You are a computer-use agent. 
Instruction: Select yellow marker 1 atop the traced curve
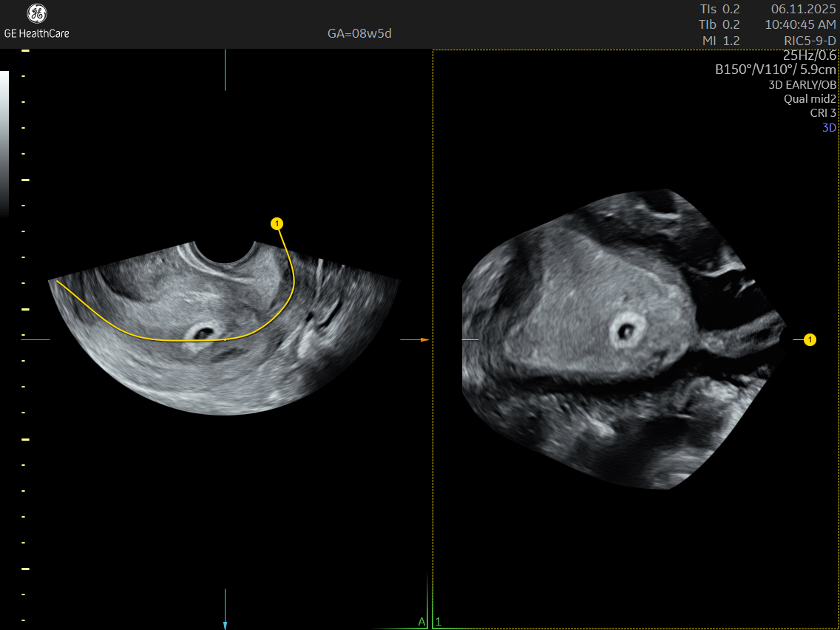tap(277, 223)
